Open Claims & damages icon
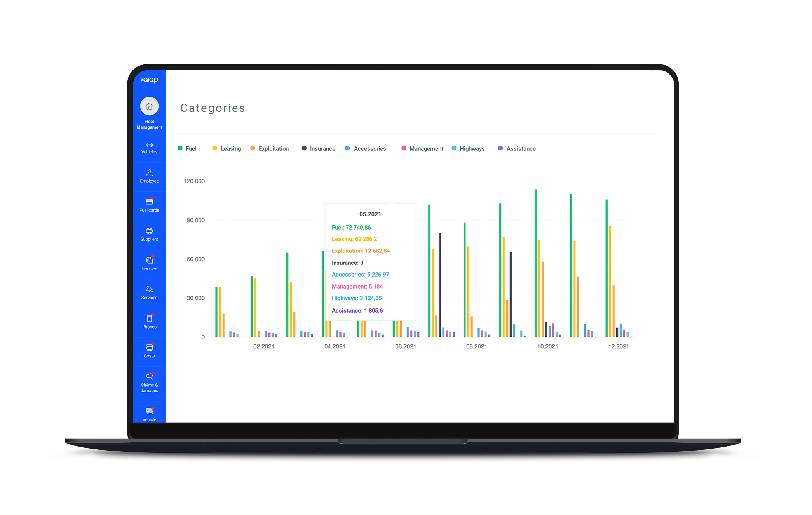The width and height of the screenshot is (812, 515). tap(149, 376)
